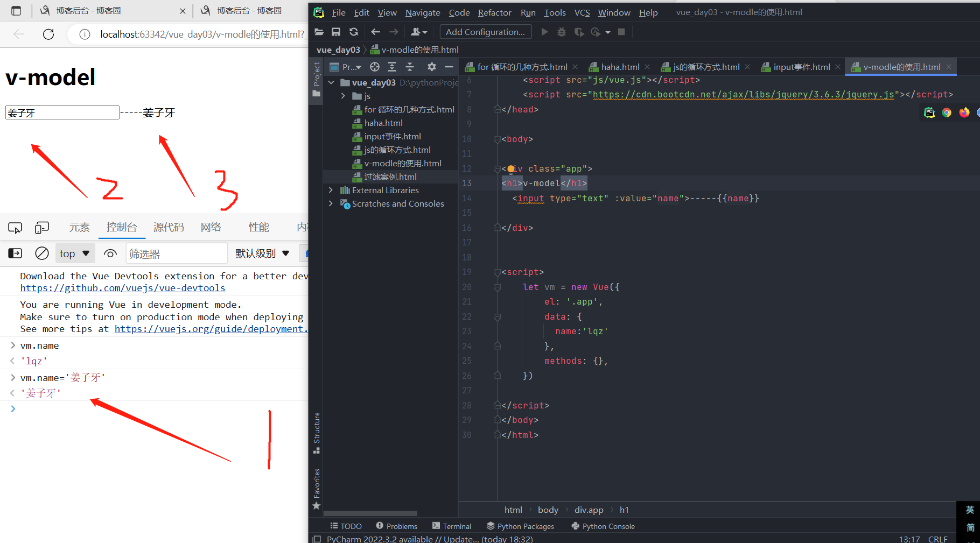
Task: Focus the console 筛选器 filter field
Action: [x=177, y=253]
